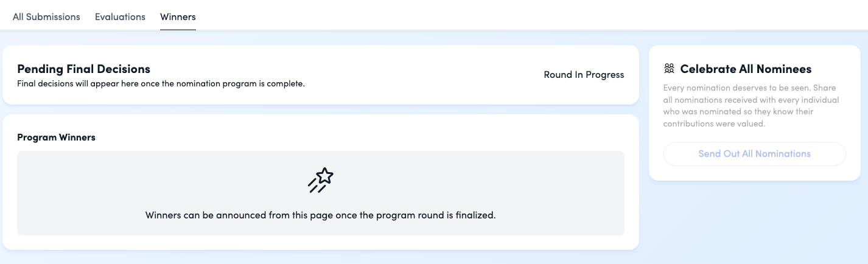Click the underline beneath Winners tab

(178, 29)
